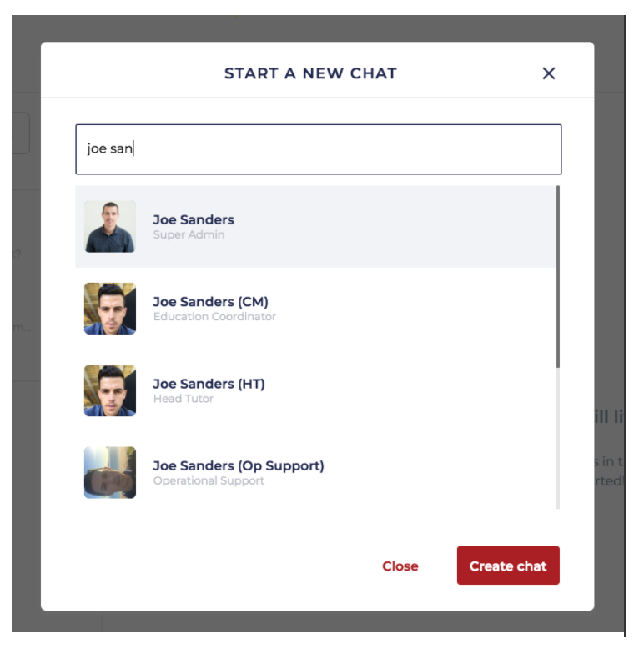
Task: Click the Super Admin role label
Action: (x=189, y=235)
